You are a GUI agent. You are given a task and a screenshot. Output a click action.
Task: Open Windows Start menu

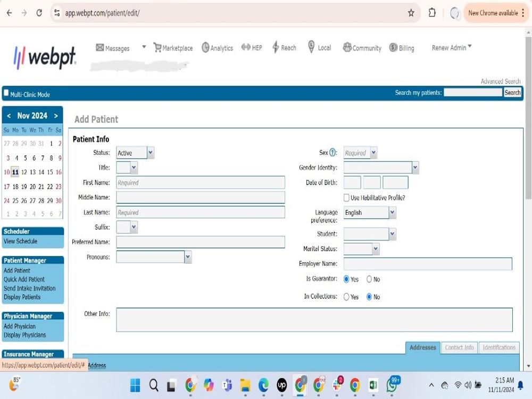click(135, 385)
